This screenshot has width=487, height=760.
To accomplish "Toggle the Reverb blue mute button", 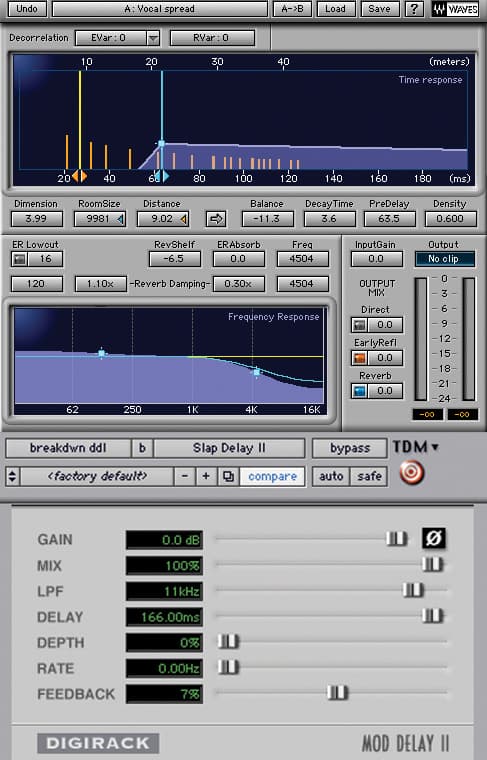I will tap(359, 391).
